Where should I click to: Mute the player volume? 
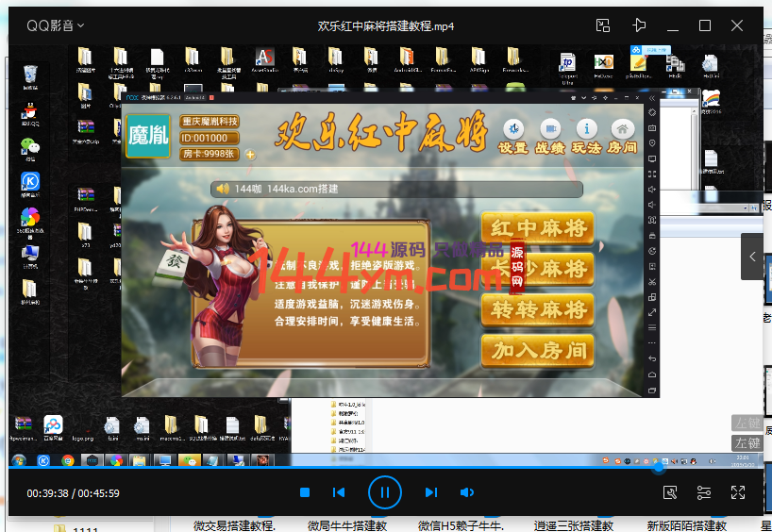pos(466,492)
